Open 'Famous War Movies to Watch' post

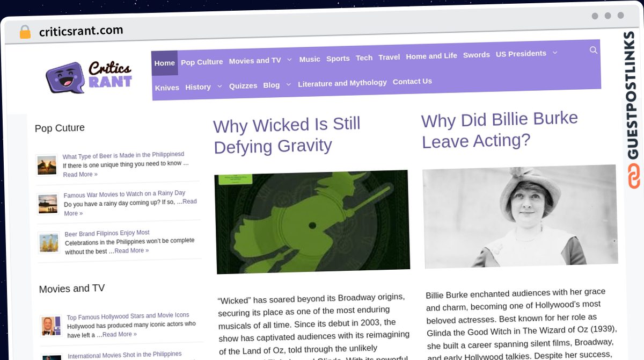tap(125, 194)
